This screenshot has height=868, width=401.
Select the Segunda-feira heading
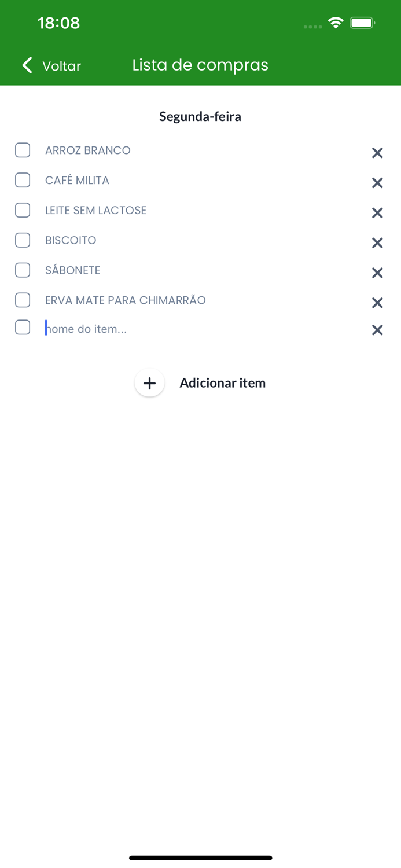200,116
